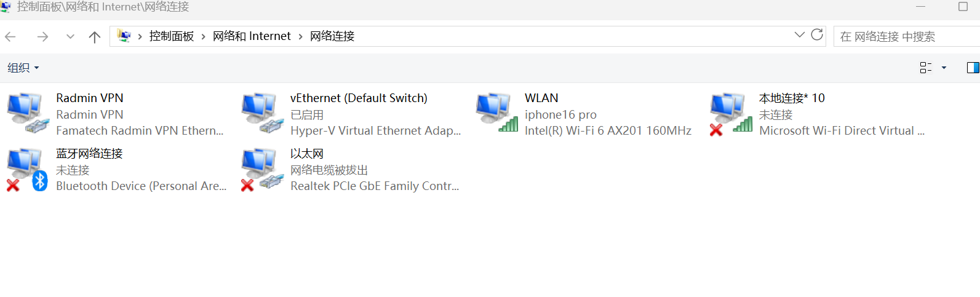Screen dimensions: 980x297
Task: Select the 以太网 adapter icon
Action: 261,168
